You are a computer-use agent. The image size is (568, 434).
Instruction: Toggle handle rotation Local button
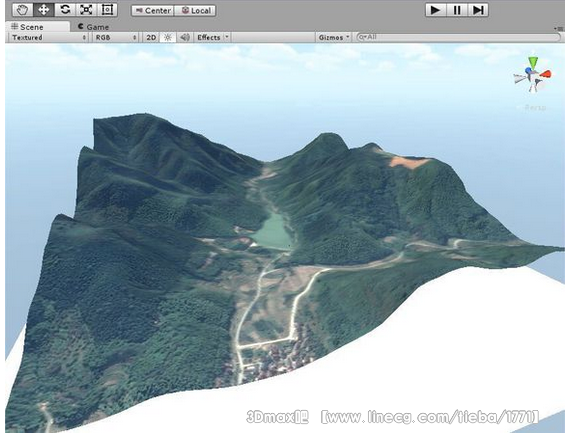[x=195, y=11]
